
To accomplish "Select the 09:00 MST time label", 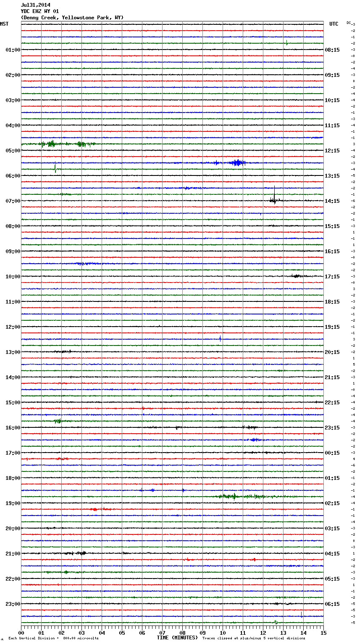I will tap(13, 251).
